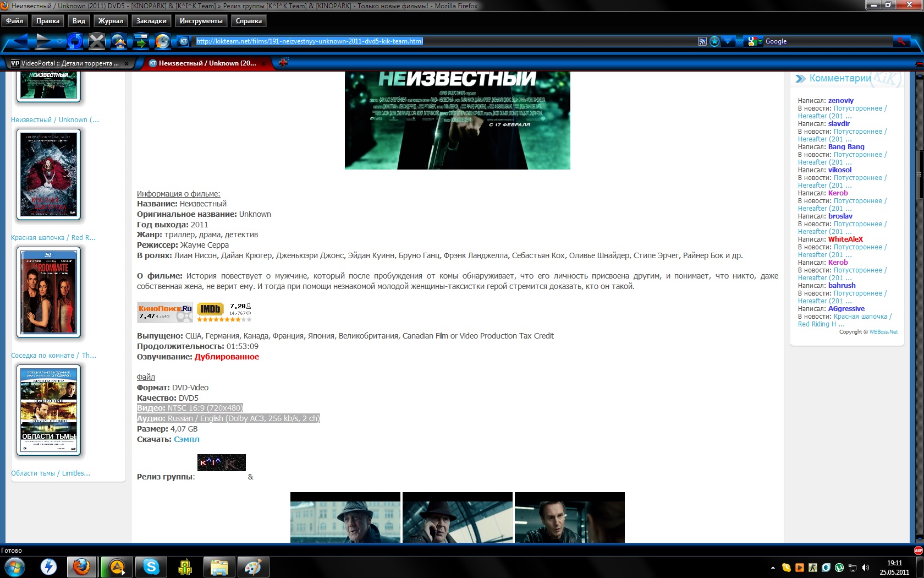Open Соседка по комнате link

tap(53, 356)
